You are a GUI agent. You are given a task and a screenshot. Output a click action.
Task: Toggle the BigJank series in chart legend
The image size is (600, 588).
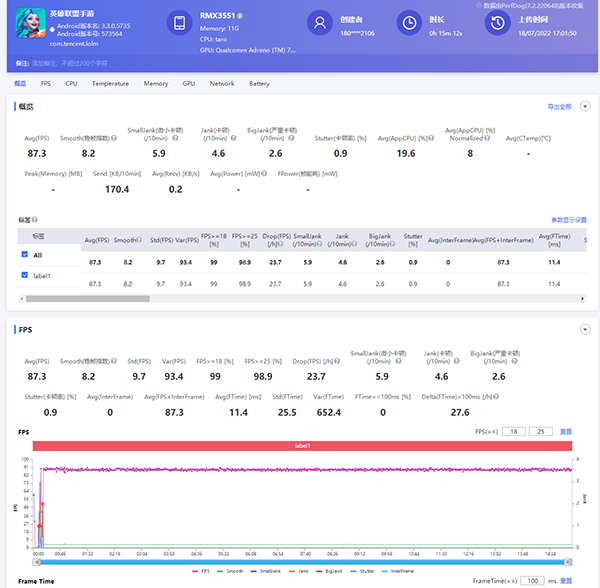pyautogui.click(x=329, y=569)
